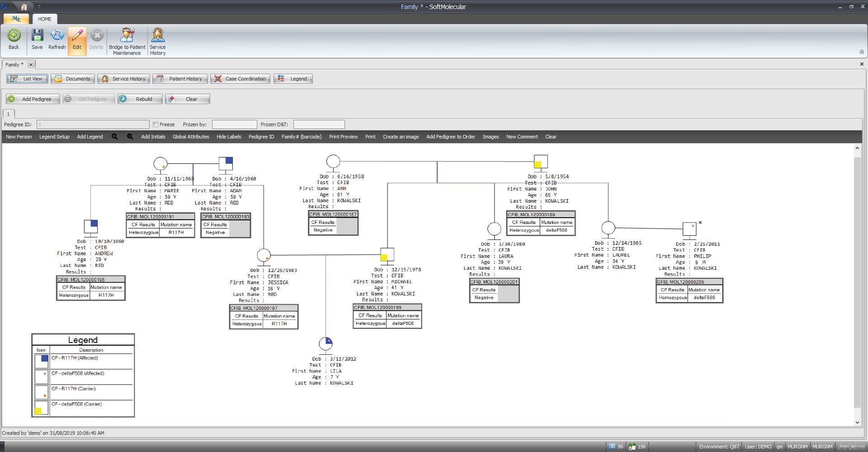
Task: Click the home icon in title bar
Action: pos(24,7)
